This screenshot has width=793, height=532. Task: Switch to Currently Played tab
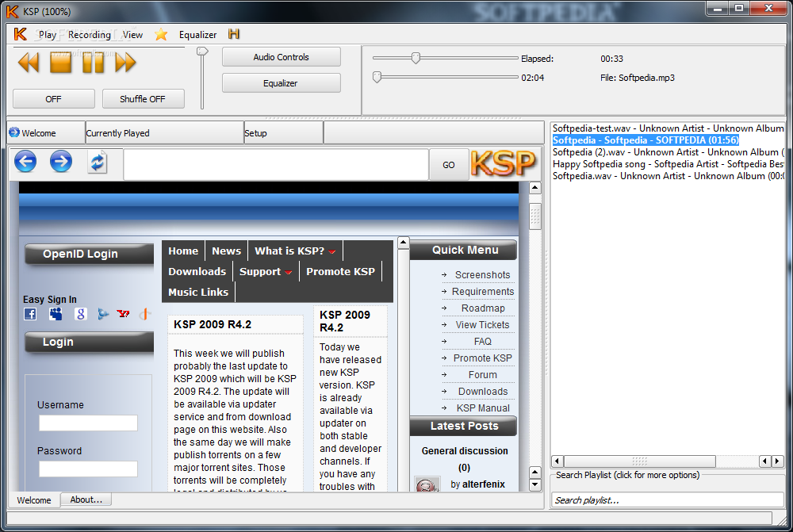[x=164, y=133]
